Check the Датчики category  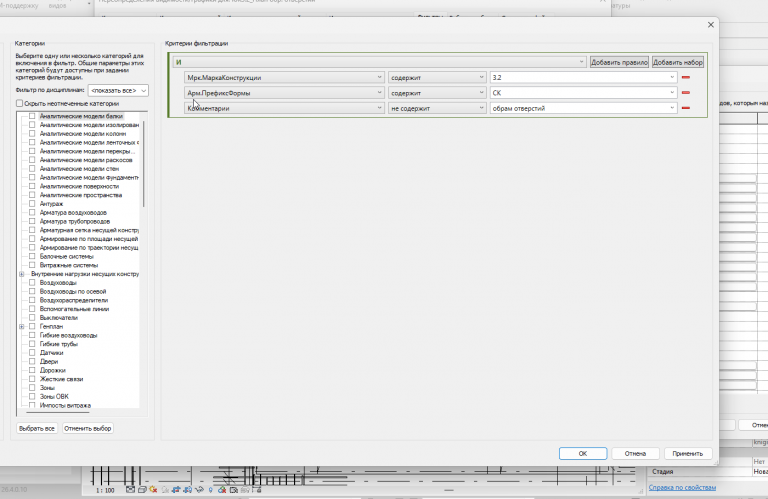[x=32, y=353]
